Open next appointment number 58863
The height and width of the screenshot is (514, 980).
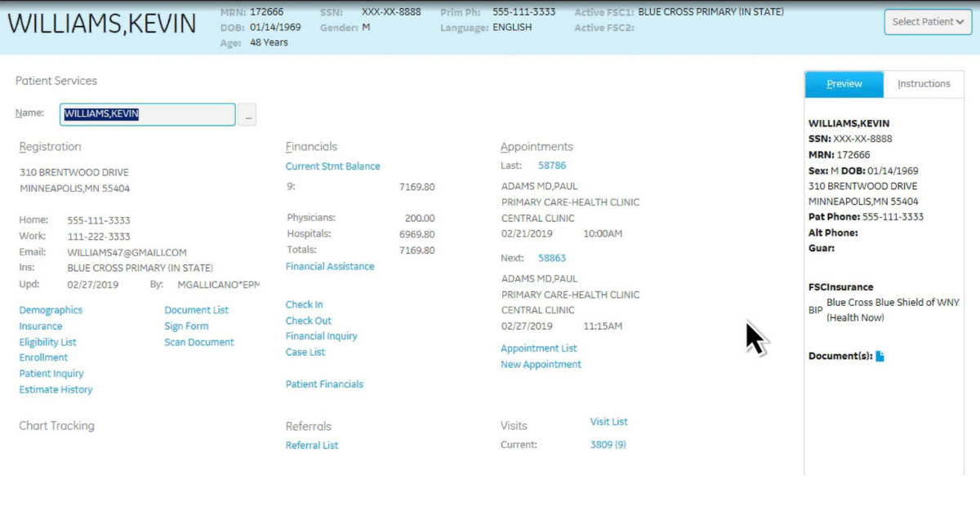click(551, 258)
